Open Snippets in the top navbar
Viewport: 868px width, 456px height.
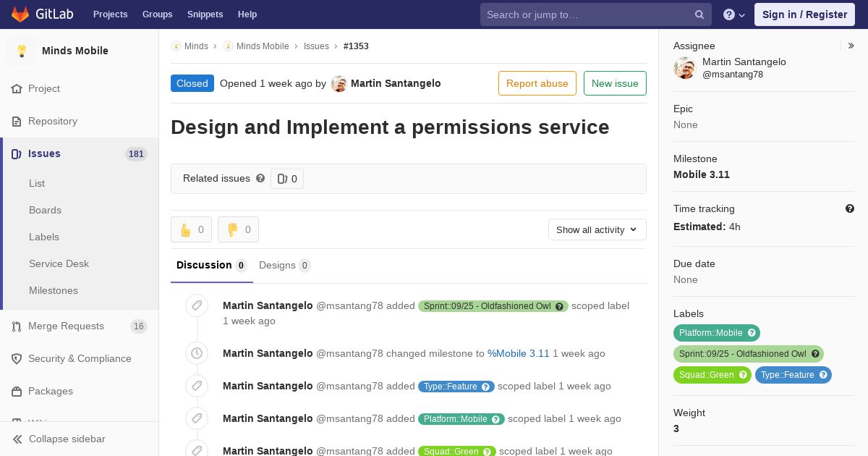pyautogui.click(x=205, y=14)
